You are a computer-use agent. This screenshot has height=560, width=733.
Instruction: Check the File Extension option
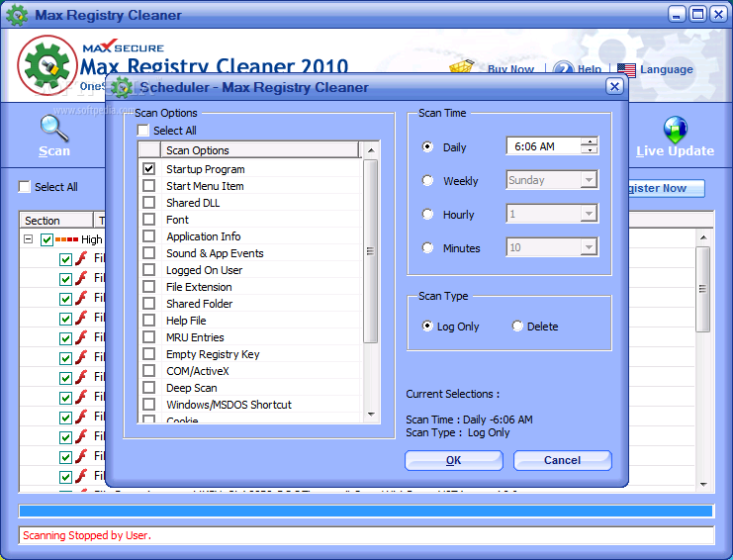(x=149, y=287)
